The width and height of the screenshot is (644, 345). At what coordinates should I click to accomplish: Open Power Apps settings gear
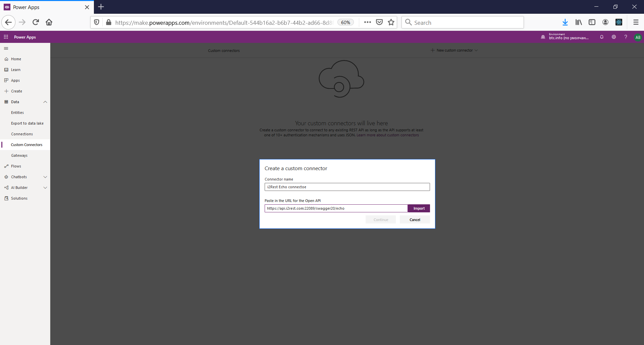(x=614, y=37)
